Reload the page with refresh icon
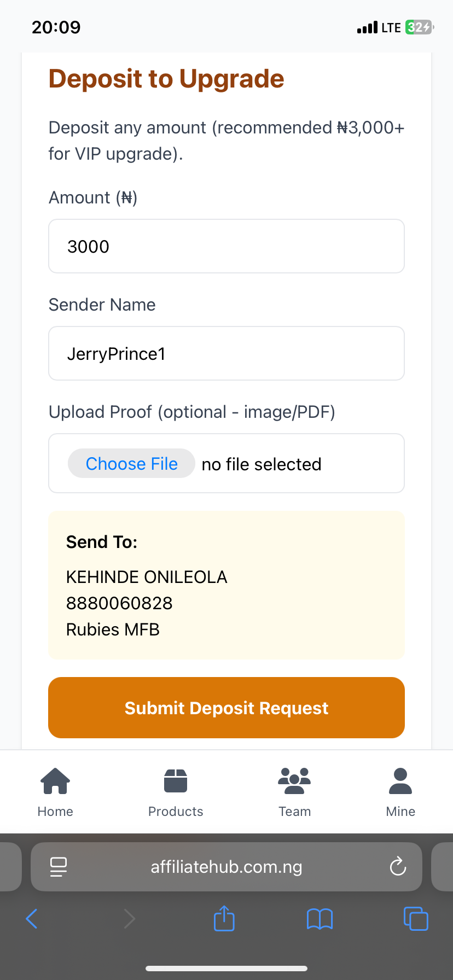The image size is (453, 980). (x=398, y=866)
